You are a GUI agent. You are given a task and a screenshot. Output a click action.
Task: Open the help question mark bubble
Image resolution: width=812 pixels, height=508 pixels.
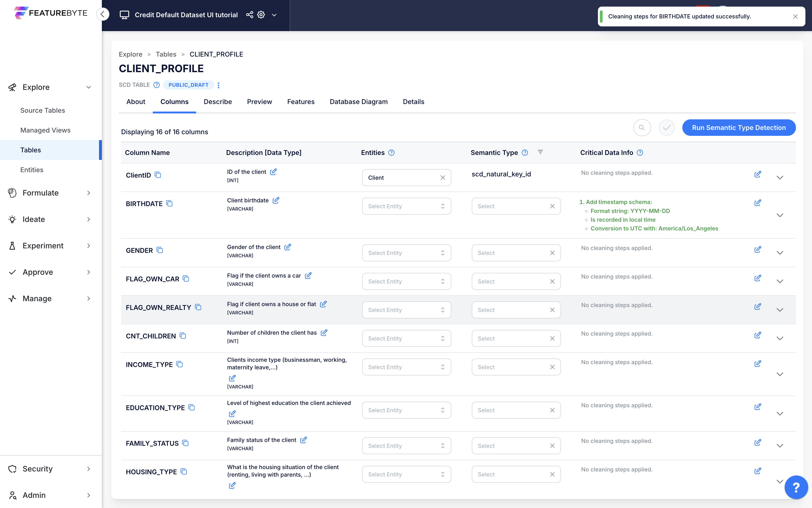[796, 487]
